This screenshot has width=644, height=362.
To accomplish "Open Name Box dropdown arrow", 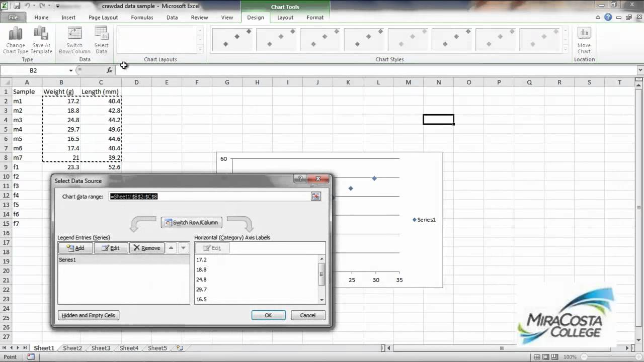I will (x=70, y=70).
